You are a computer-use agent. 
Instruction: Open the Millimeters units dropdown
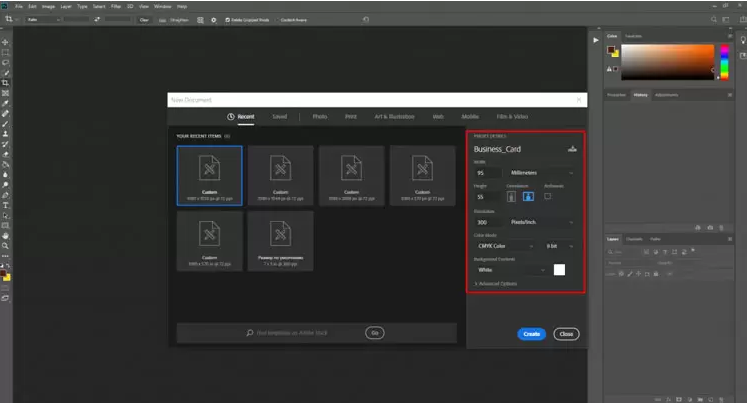[x=541, y=173]
